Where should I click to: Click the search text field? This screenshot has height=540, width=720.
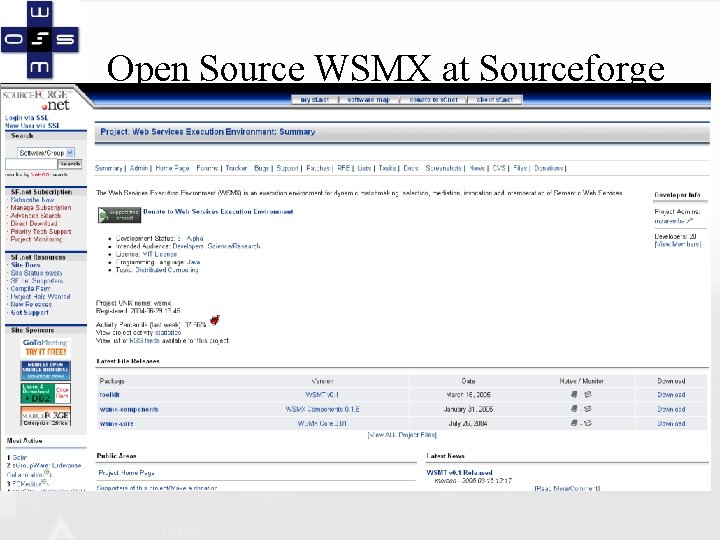coord(31,164)
